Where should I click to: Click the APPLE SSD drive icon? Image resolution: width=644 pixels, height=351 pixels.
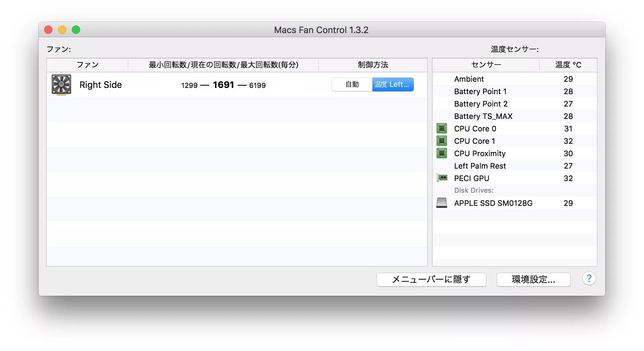coord(442,203)
